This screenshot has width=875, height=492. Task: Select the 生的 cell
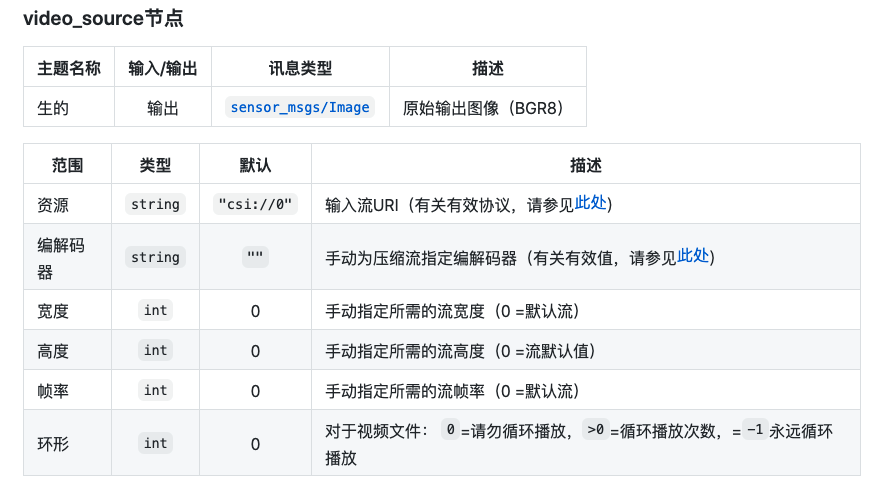[53, 108]
